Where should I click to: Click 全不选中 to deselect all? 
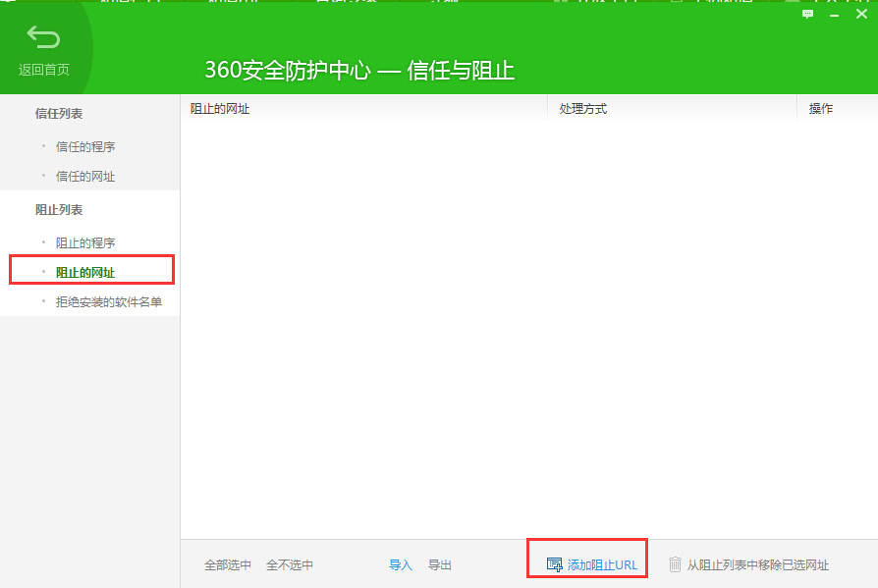point(290,565)
